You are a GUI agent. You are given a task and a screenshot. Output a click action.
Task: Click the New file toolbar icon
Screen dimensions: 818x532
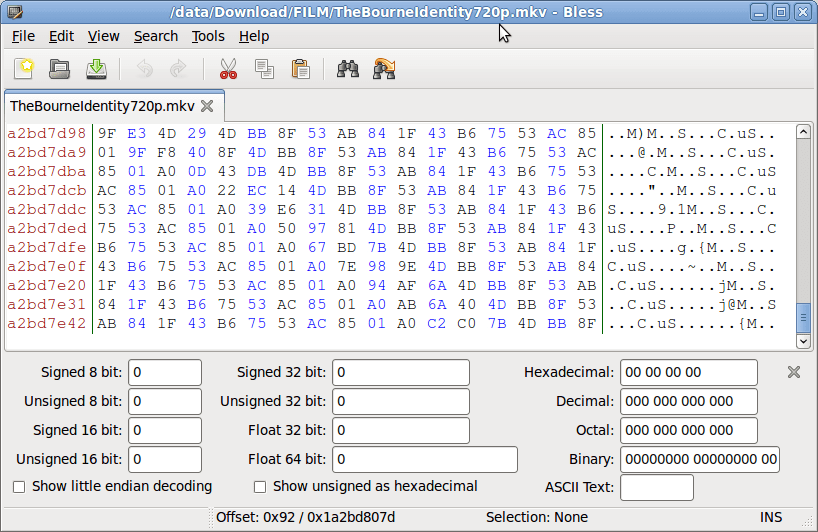[x=24, y=69]
